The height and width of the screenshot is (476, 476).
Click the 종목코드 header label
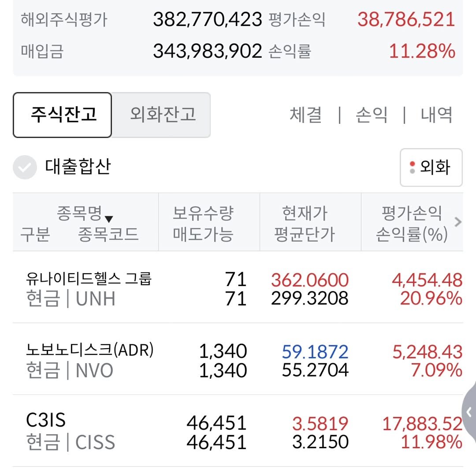tap(108, 234)
